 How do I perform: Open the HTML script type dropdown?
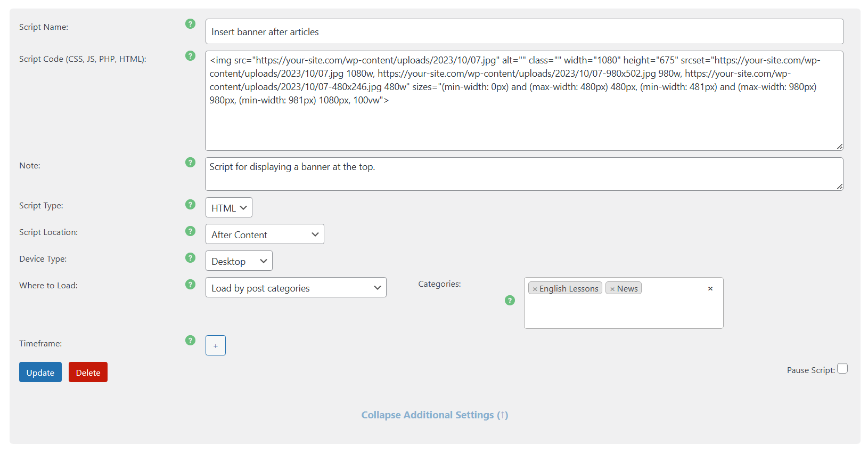tap(229, 208)
